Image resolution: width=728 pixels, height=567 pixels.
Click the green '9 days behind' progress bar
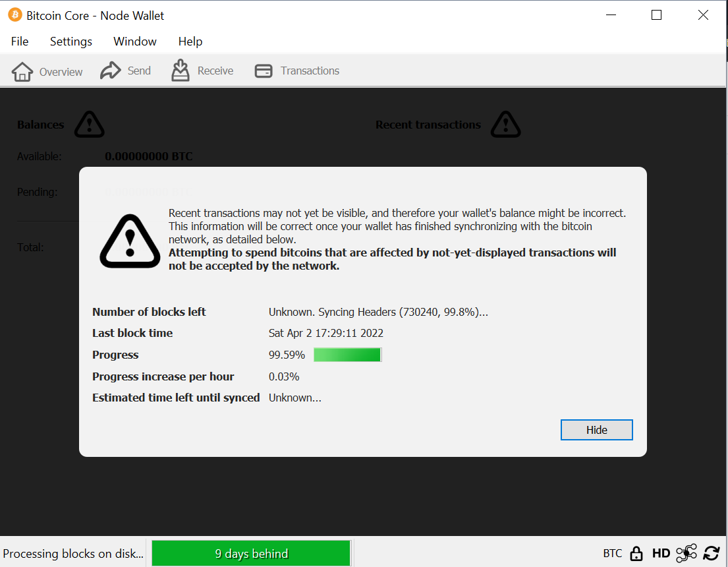[251, 553]
